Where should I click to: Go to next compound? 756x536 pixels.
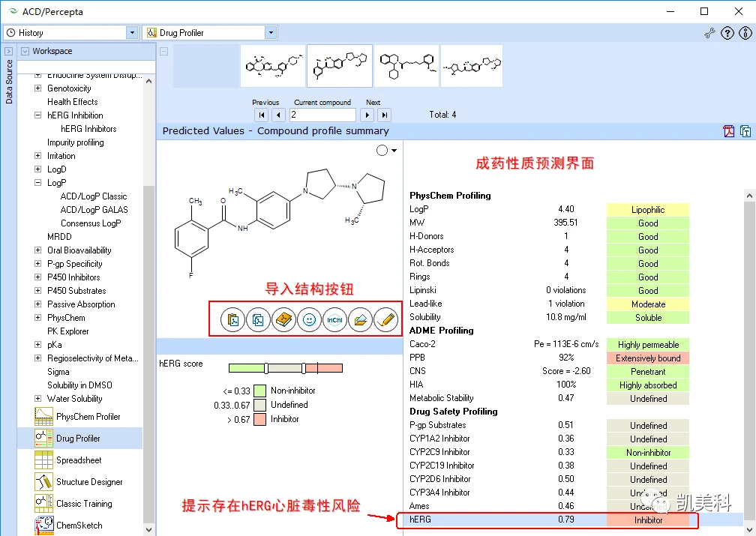pyautogui.click(x=367, y=115)
